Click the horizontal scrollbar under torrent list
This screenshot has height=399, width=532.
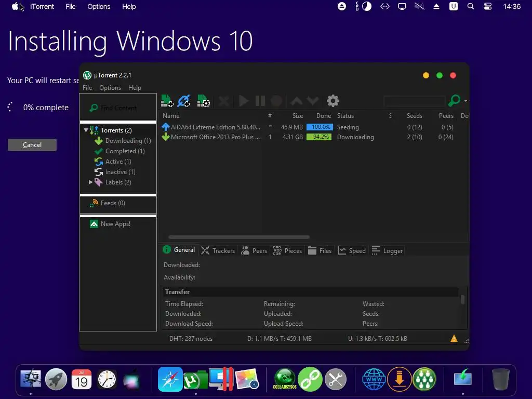239,237
